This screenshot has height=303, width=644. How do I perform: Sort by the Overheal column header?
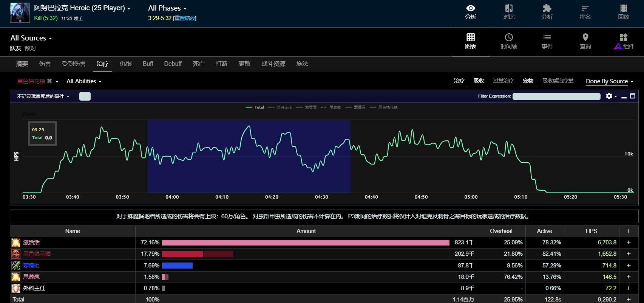pyautogui.click(x=501, y=231)
